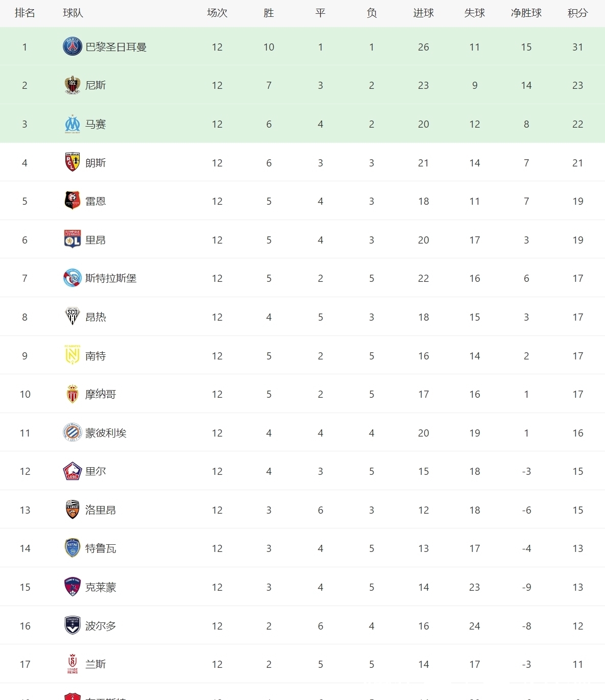The width and height of the screenshot is (605, 700).
Task: Select the Strasbourg club crest
Action: [72, 278]
